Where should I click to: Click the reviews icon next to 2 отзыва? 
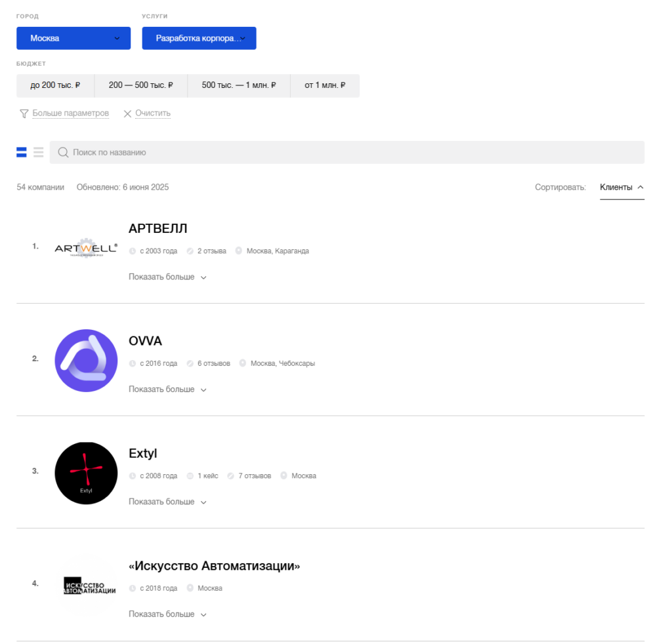pos(190,251)
